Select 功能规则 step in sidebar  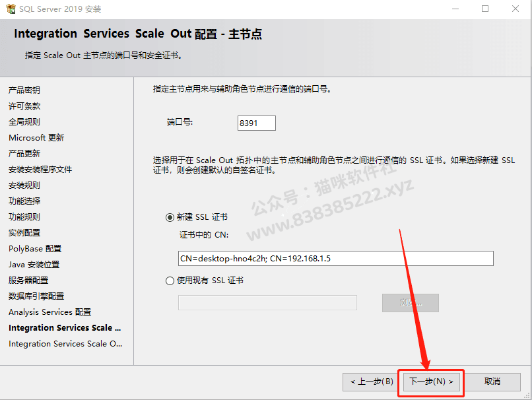pyautogui.click(x=24, y=217)
